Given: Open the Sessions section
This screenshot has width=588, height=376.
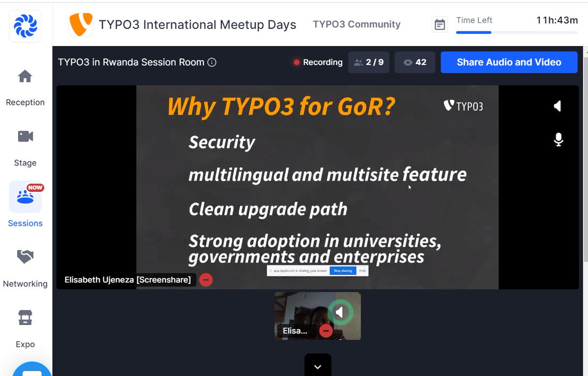Looking at the screenshot, I should (x=25, y=205).
